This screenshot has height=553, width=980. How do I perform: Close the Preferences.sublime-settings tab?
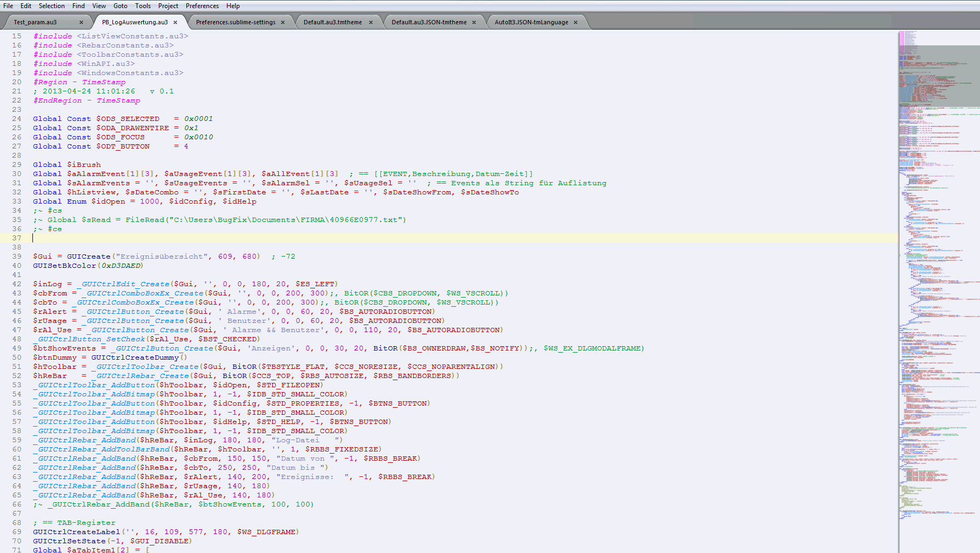(x=283, y=22)
